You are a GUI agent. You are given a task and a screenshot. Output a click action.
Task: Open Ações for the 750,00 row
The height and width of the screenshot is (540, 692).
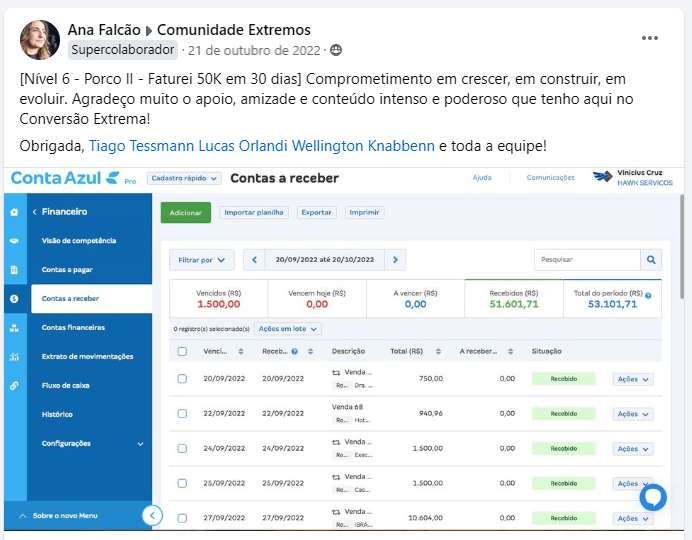coord(633,379)
